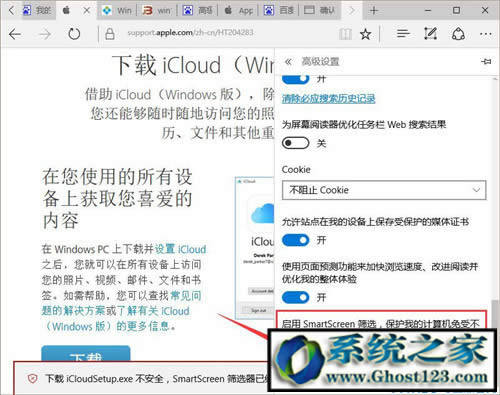The width and height of the screenshot is (500, 395).
Task: Click 启用 SmartScreen 筛选 setting text
Action: [380, 323]
